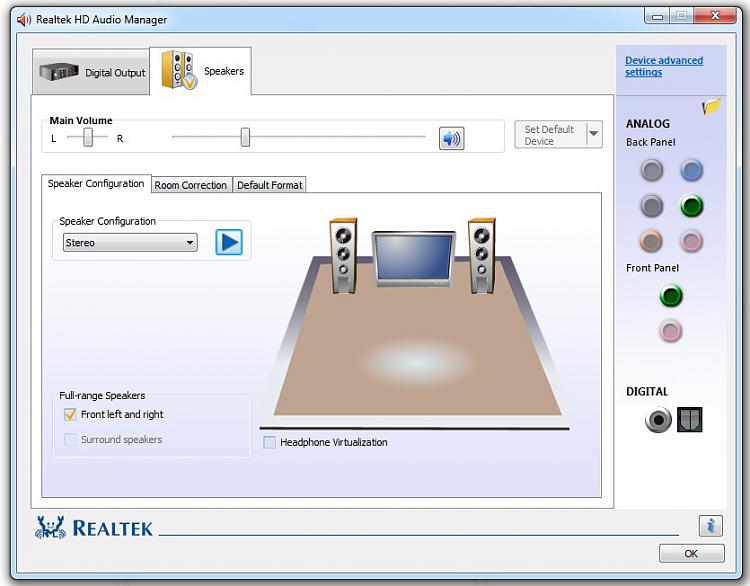This screenshot has height=586, width=750.
Task: Open the Stereo speaker configuration dropdown
Action: pos(130,243)
